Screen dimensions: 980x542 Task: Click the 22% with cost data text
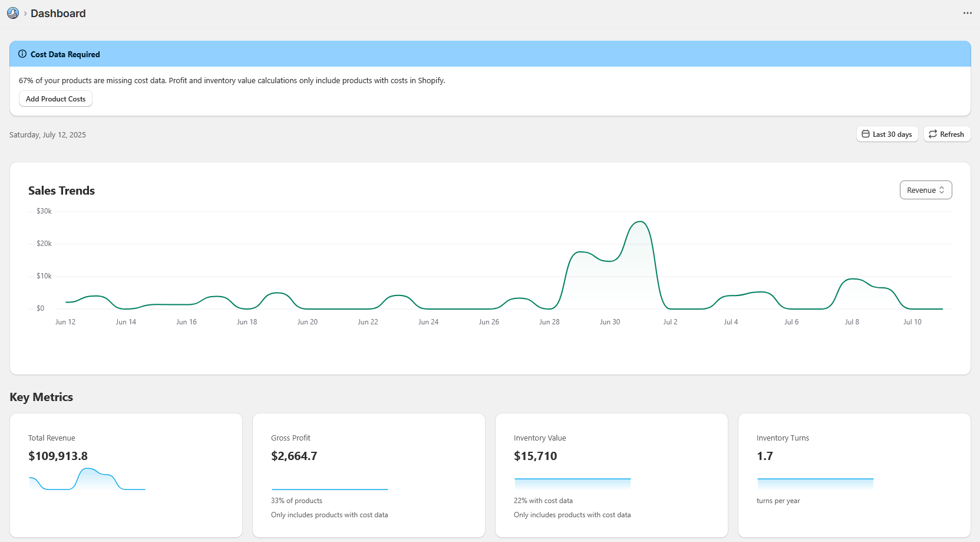[543, 501]
